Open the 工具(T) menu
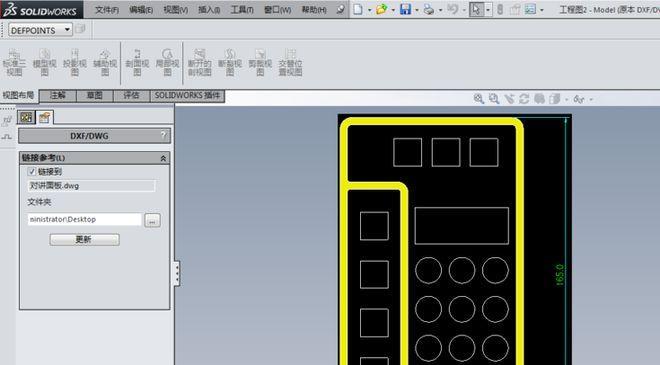This screenshot has width=660, height=365. point(242,9)
